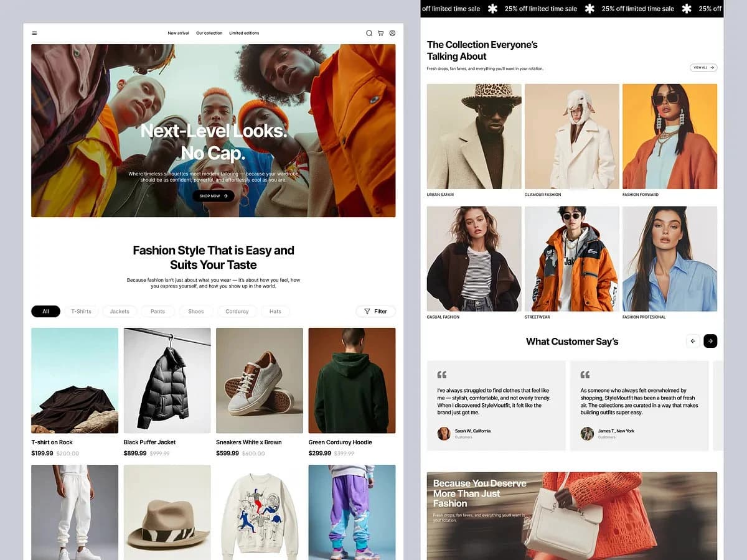Open the shopping cart icon
Image resolution: width=747 pixels, height=560 pixels.
pos(380,33)
